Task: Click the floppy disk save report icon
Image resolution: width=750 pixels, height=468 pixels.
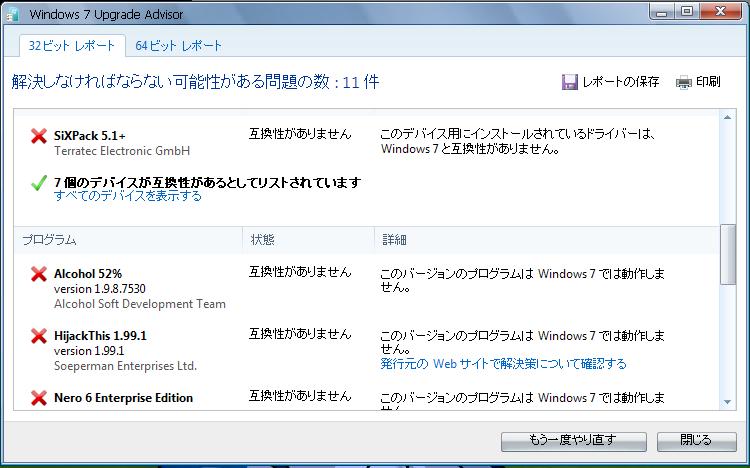Action: (x=569, y=82)
